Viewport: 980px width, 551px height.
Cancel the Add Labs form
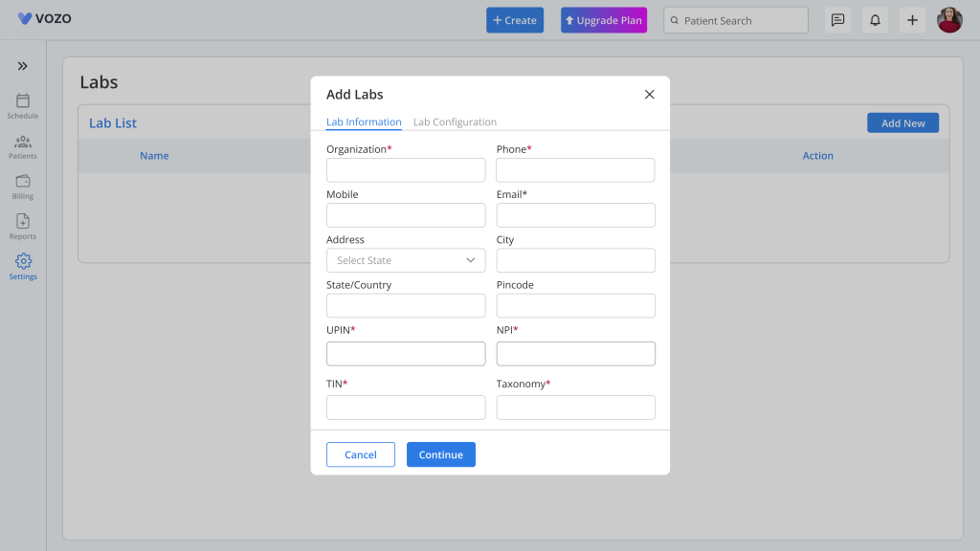[x=361, y=454]
